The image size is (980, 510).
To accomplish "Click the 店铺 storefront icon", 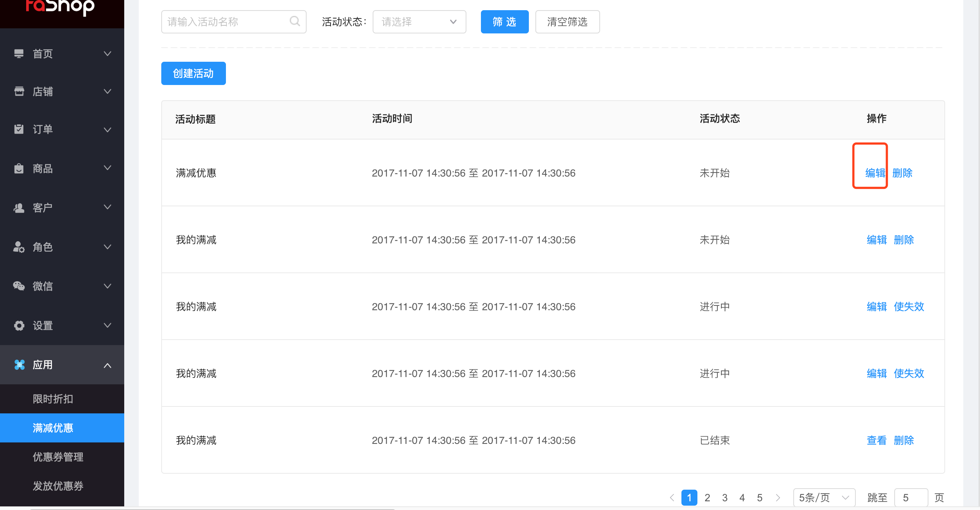I will [x=19, y=91].
